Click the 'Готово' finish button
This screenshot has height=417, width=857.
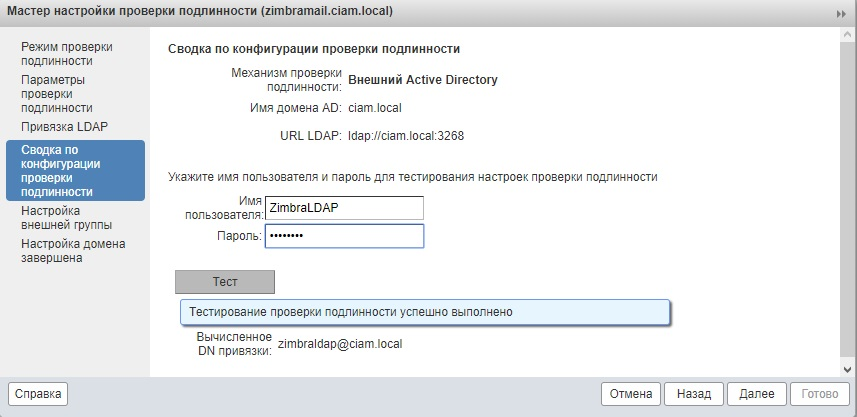click(820, 394)
